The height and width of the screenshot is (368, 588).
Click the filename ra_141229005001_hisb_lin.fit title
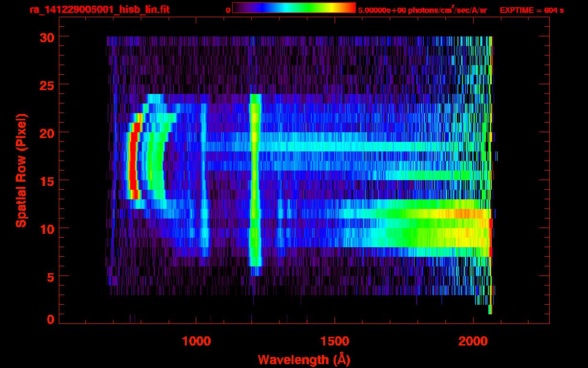point(99,9)
